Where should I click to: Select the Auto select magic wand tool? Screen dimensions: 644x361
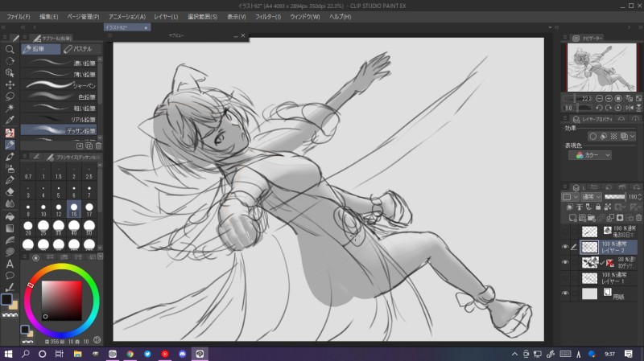pos(10,108)
